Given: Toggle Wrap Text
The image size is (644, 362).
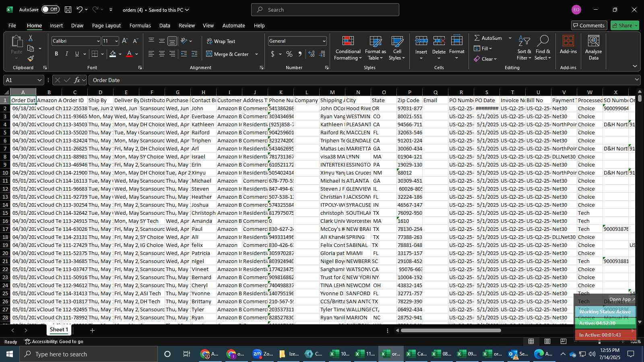Looking at the screenshot, I should pyautogui.click(x=221, y=41).
